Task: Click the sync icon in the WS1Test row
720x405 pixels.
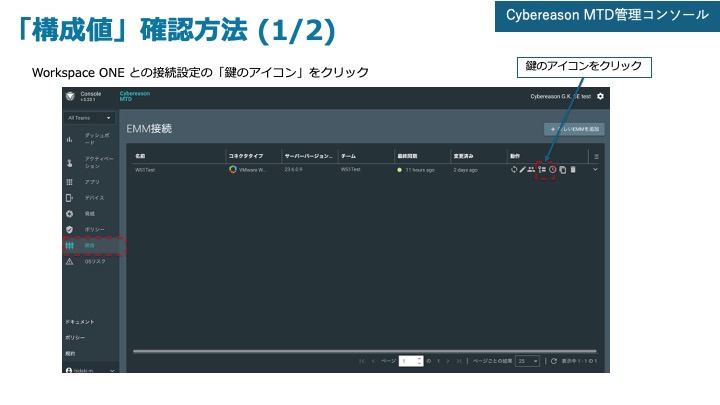Action: click(x=514, y=170)
